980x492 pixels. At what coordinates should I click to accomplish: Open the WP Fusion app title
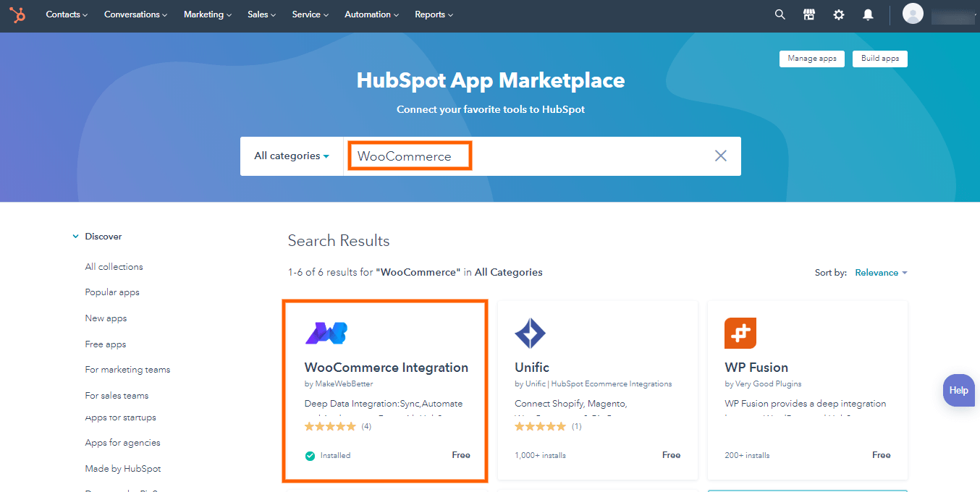tap(756, 368)
